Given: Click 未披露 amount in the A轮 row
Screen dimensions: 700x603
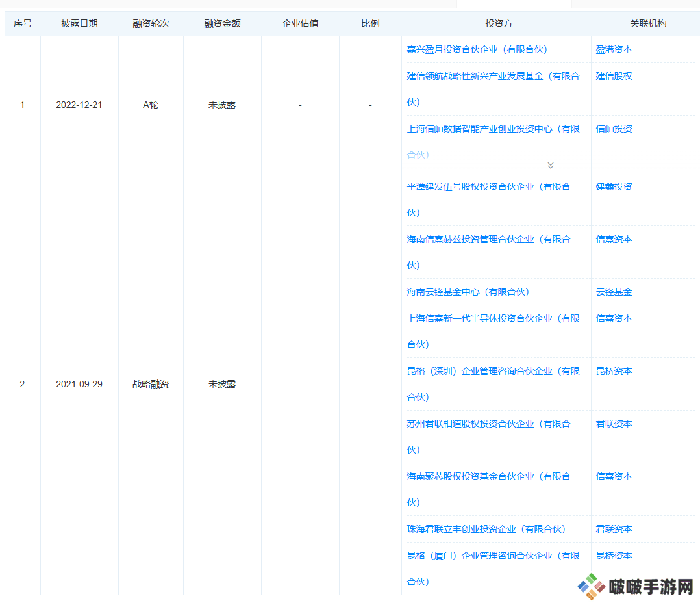Looking at the screenshot, I should [222, 105].
